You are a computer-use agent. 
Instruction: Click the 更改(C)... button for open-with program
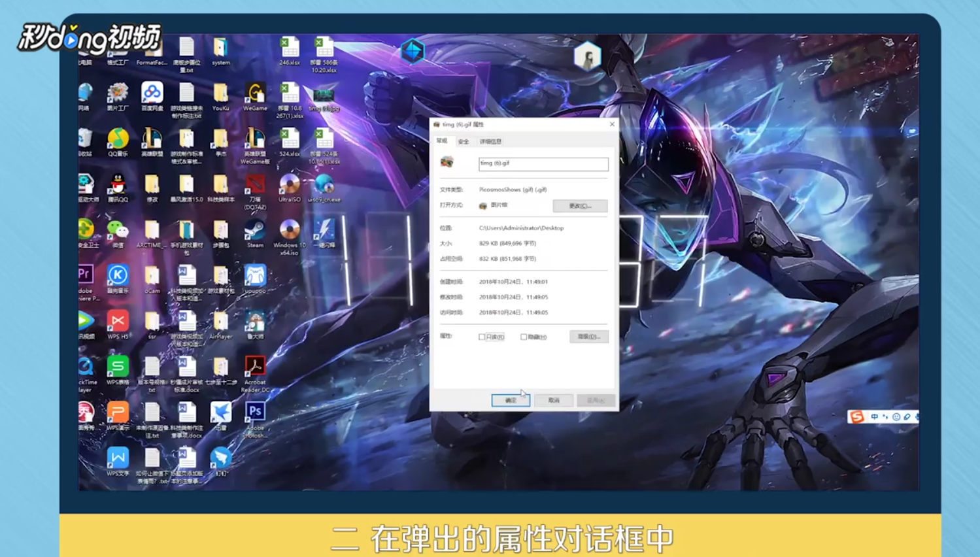[580, 205]
